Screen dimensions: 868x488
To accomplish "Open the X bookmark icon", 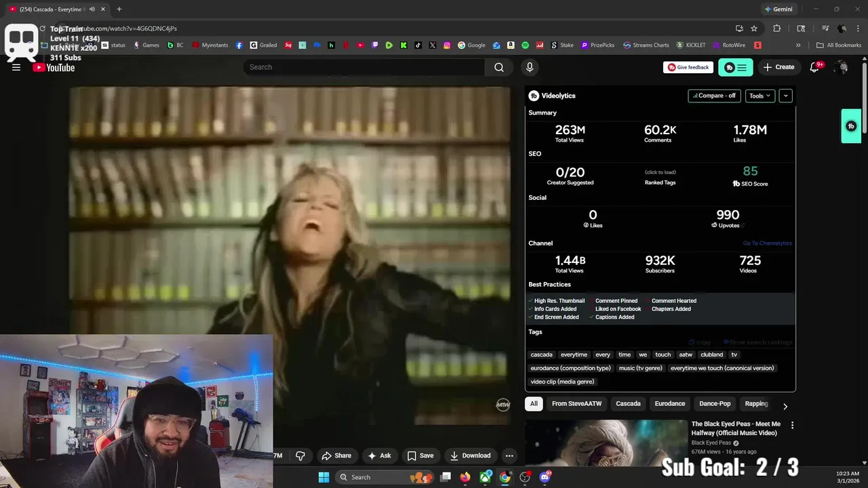I will tap(433, 45).
